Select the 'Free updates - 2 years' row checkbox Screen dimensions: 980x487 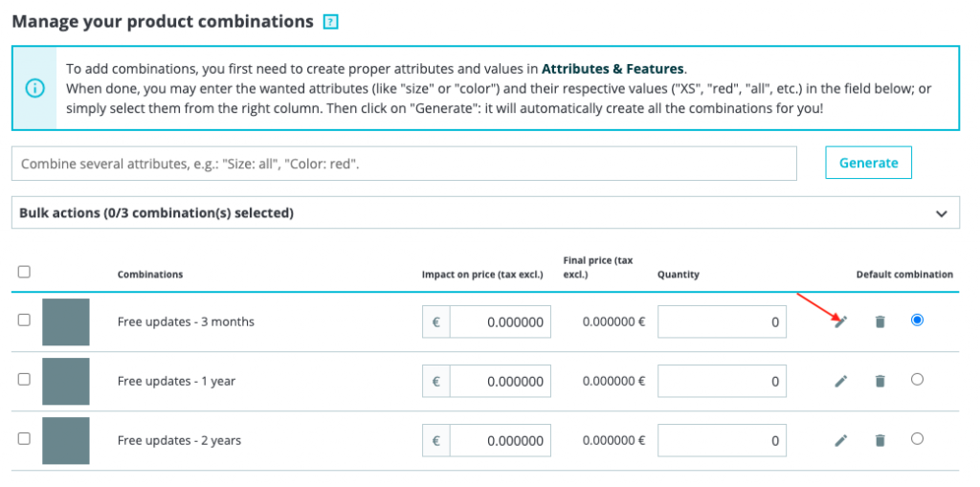click(24, 438)
